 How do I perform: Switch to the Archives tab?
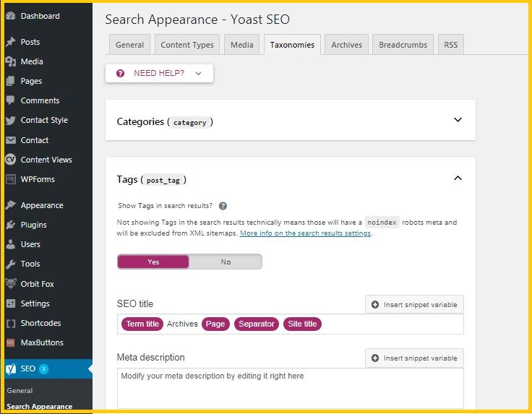pyautogui.click(x=346, y=44)
